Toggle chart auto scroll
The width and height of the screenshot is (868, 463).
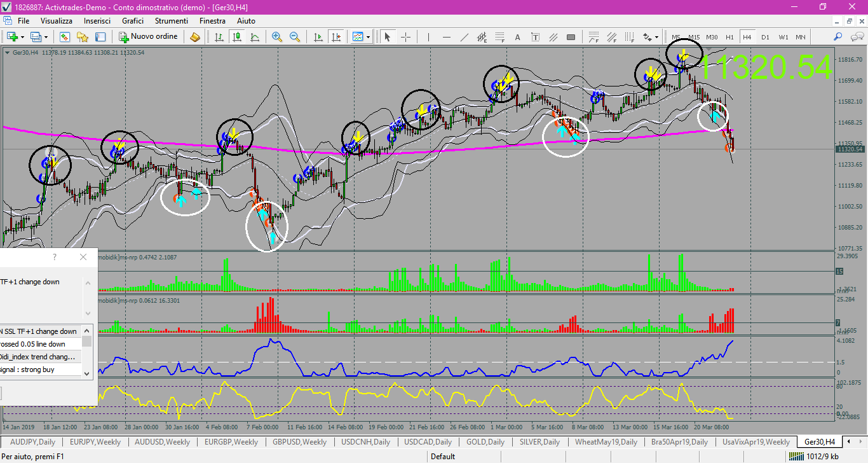[318, 37]
